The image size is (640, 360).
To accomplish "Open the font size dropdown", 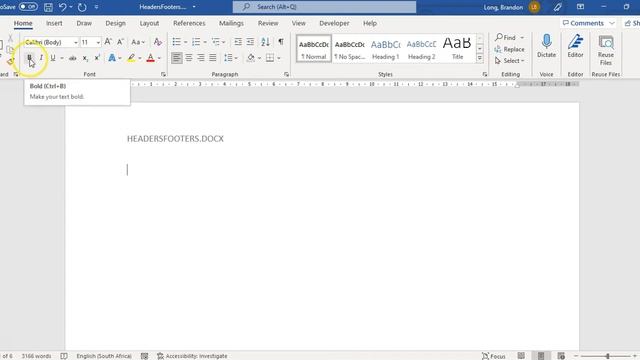I will click(98, 42).
